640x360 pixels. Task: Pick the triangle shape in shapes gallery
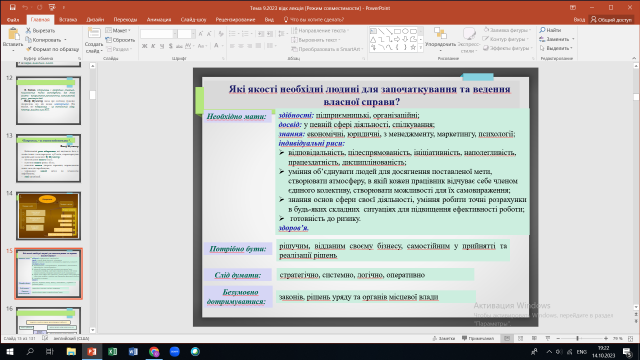click(x=373, y=39)
